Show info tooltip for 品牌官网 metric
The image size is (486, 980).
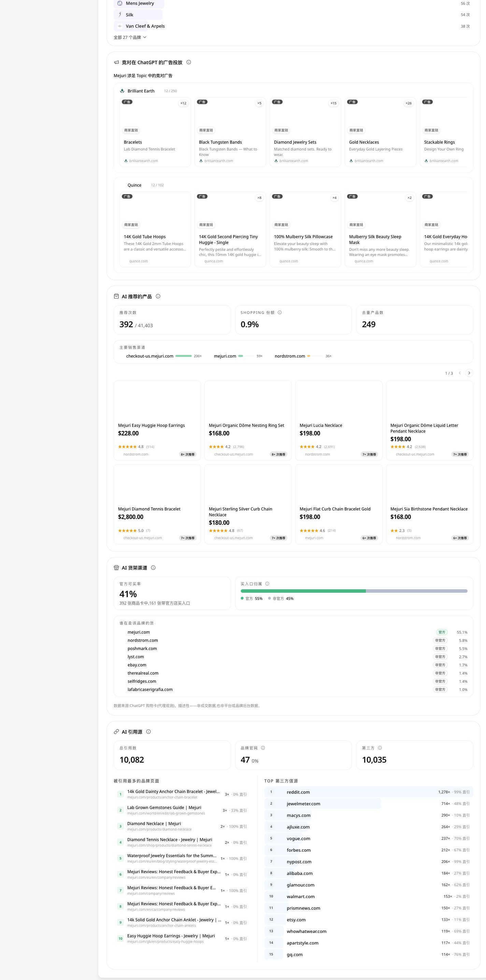click(263, 748)
